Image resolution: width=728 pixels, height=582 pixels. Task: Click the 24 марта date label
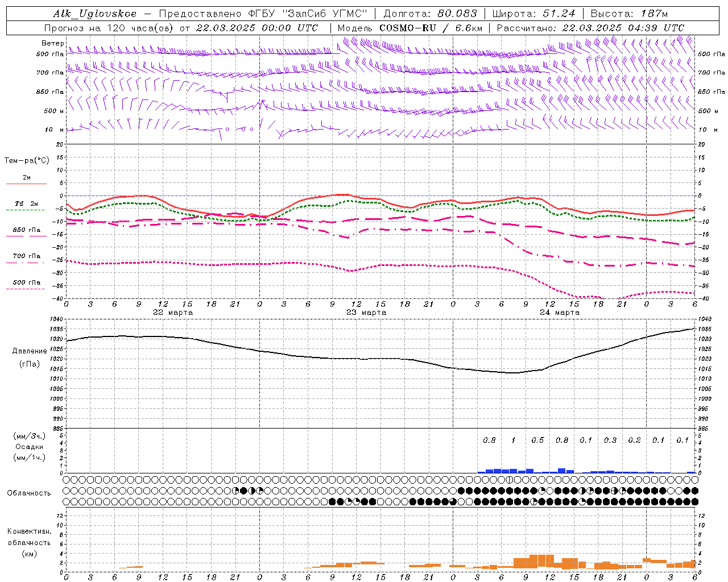coord(560,312)
